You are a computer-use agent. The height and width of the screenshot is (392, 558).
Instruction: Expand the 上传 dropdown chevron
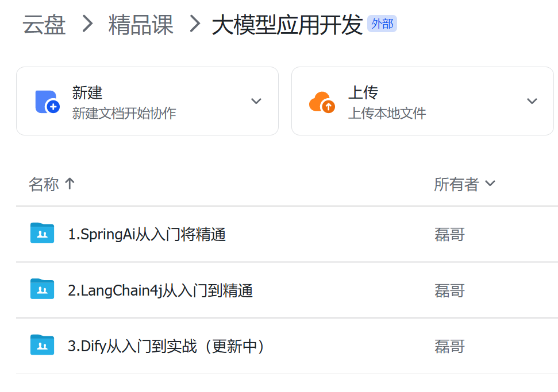pyautogui.click(x=532, y=101)
